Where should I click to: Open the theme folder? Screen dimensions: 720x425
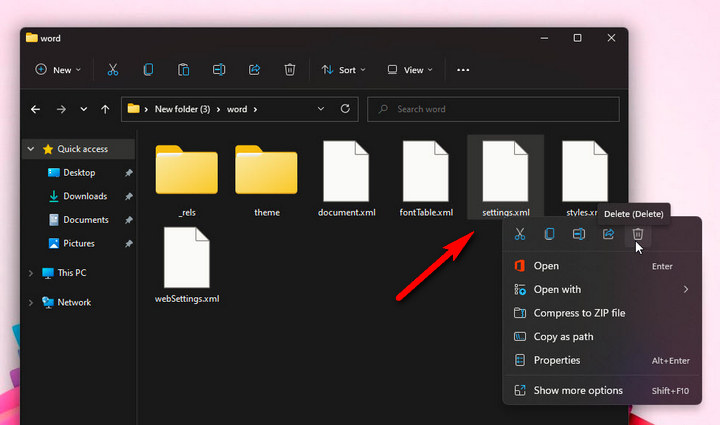tap(266, 181)
